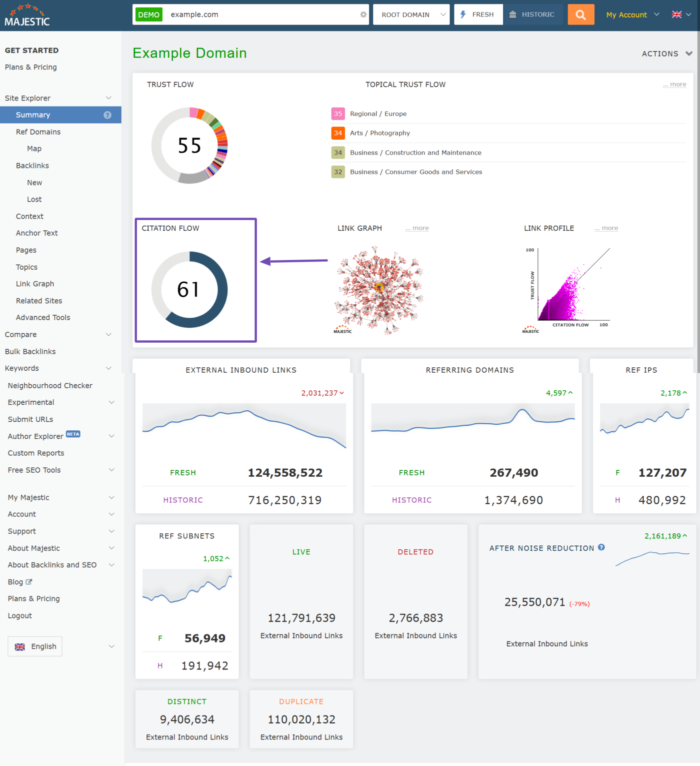Click the Example Domain page title
The image size is (700, 766).
pos(189,53)
